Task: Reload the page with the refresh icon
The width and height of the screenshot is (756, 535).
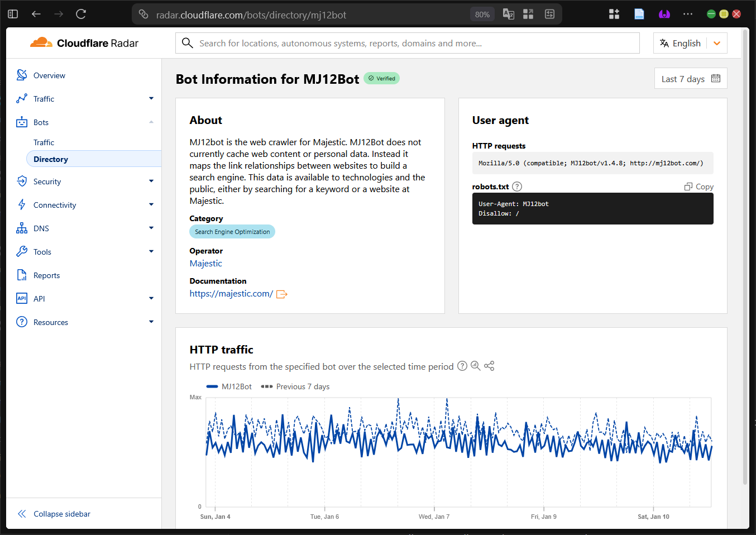Action: pyautogui.click(x=81, y=14)
